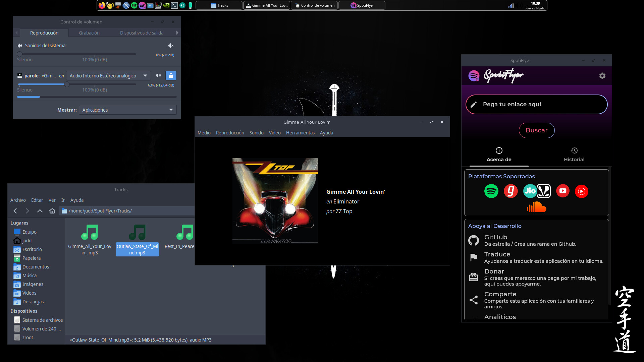Viewport: 644px width, 362px height.
Task: Click the /home/judd/SpotiFlyer/Tracks/ path field
Action: click(127, 211)
